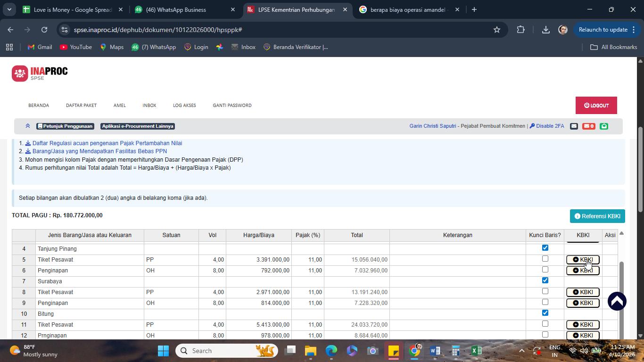
Task: Open LOG AKSES menu item
Action: pyautogui.click(x=184, y=105)
